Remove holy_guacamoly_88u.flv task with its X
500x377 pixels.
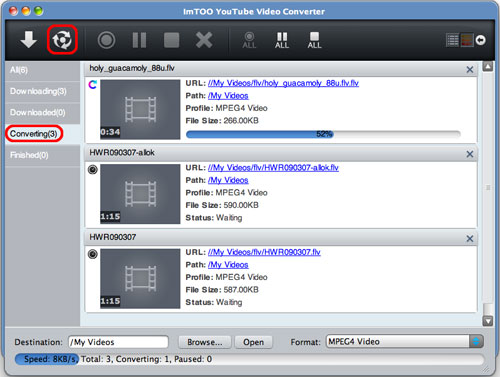pyautogui.click(x=470, y=69)
